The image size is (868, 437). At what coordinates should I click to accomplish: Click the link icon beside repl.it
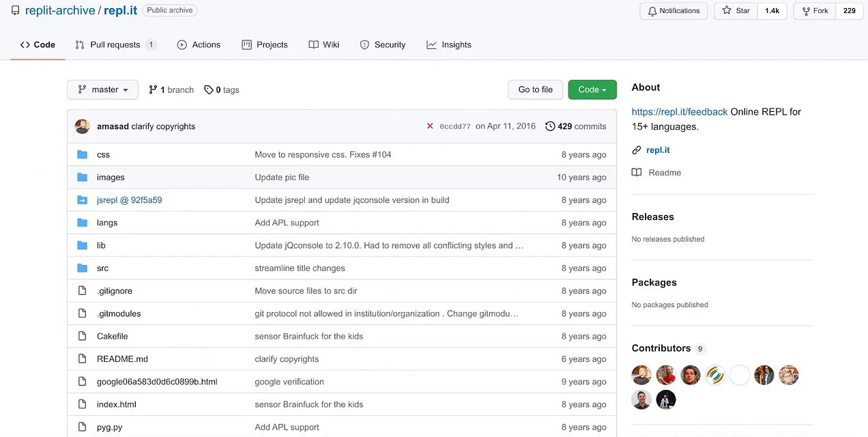point(637,150)
